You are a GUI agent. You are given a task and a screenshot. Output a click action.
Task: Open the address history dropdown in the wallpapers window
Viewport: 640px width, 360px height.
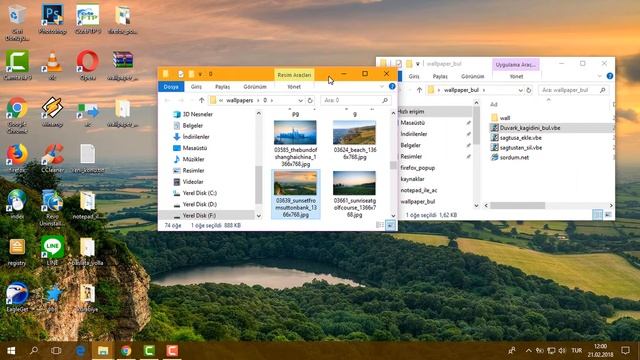click(300, 100)
